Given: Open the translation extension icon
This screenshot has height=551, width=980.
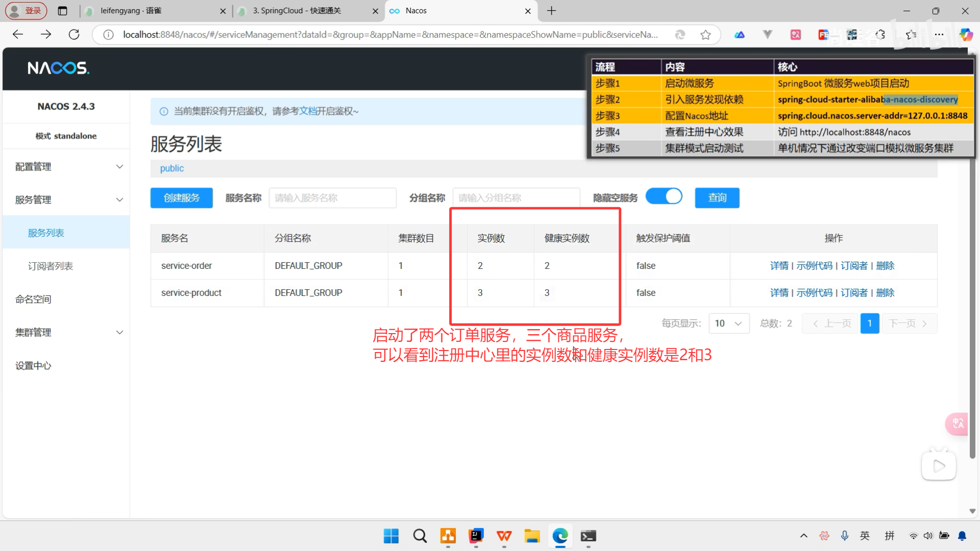Looking at the screenshot, I should click(795, 34).
